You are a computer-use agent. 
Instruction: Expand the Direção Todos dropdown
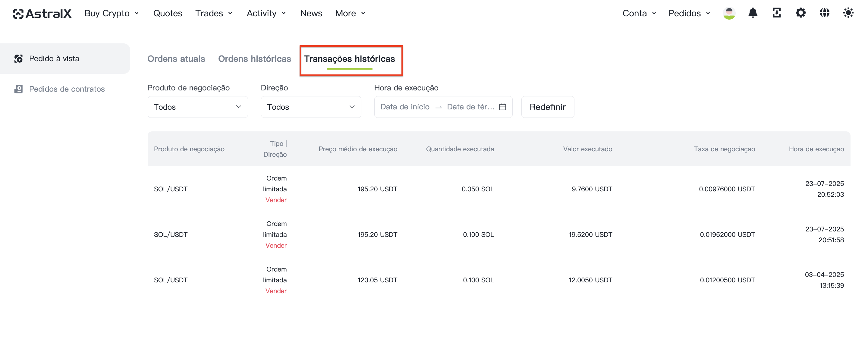click(x=311, y=107)
